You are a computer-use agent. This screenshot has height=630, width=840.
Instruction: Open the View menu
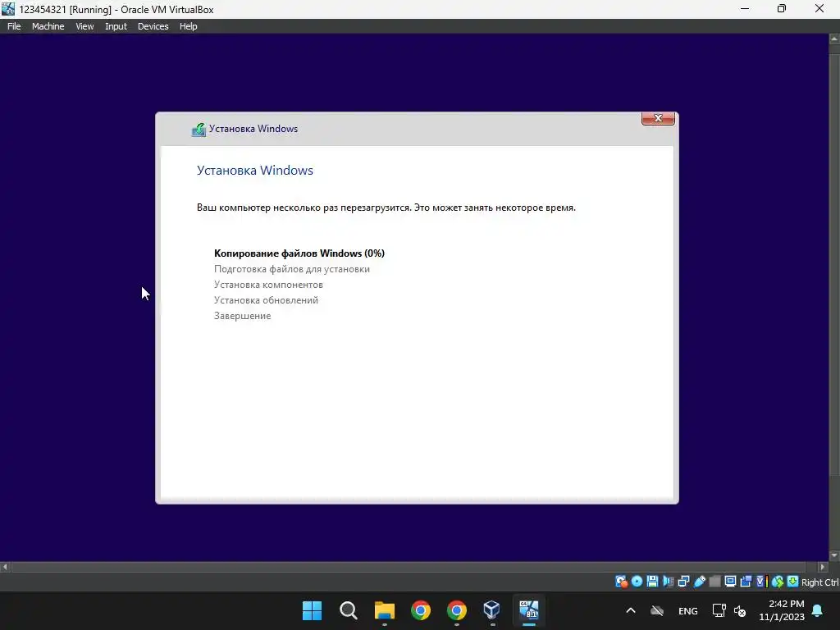point(84,26)
